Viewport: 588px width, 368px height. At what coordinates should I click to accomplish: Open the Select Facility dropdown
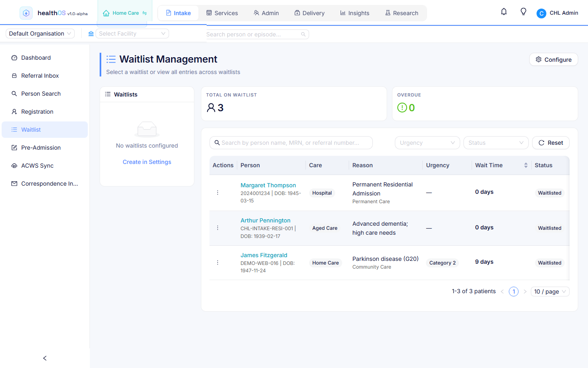(132, 34)
